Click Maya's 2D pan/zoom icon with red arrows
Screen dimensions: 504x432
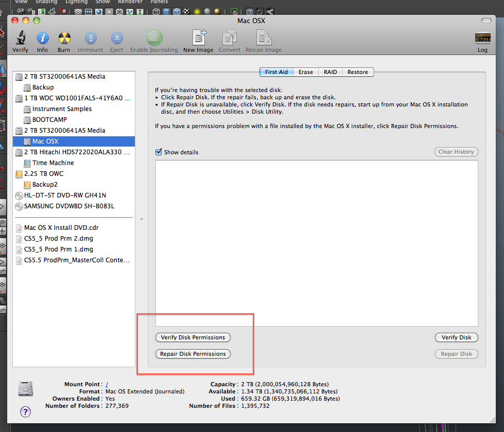point(62,11)
